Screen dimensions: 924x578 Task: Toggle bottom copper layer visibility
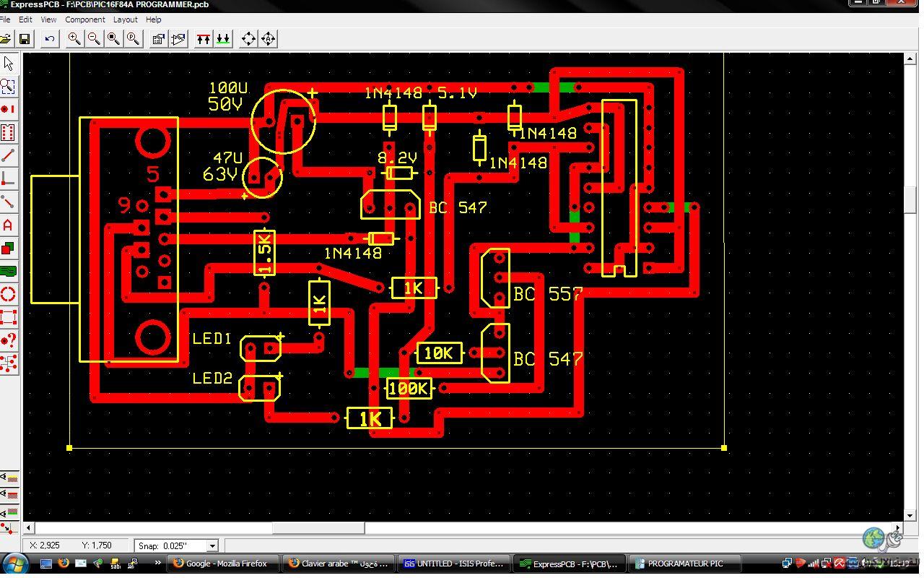click(9, 513)
